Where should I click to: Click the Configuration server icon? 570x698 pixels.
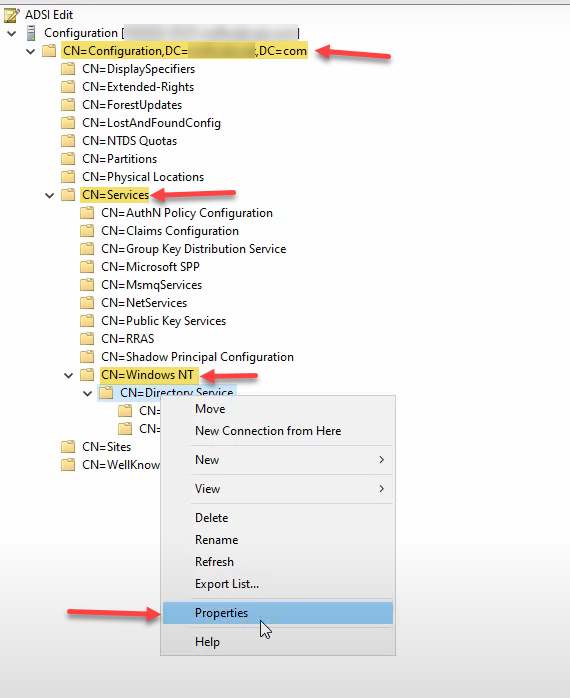click(31, 33)
